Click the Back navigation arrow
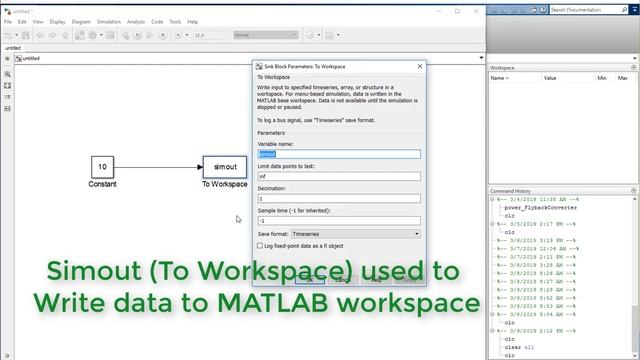The height and width of the screenshot is (360, 640). click(40, 36)
